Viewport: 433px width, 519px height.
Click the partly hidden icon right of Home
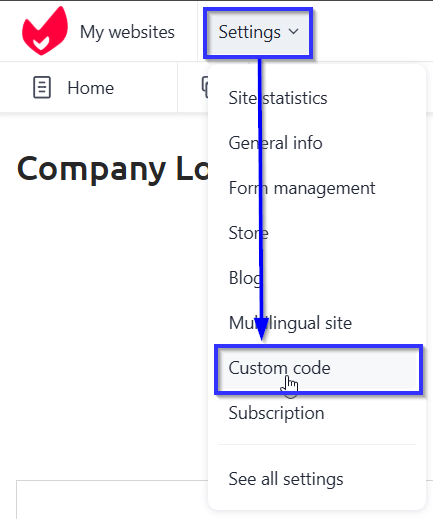[204, 87]
